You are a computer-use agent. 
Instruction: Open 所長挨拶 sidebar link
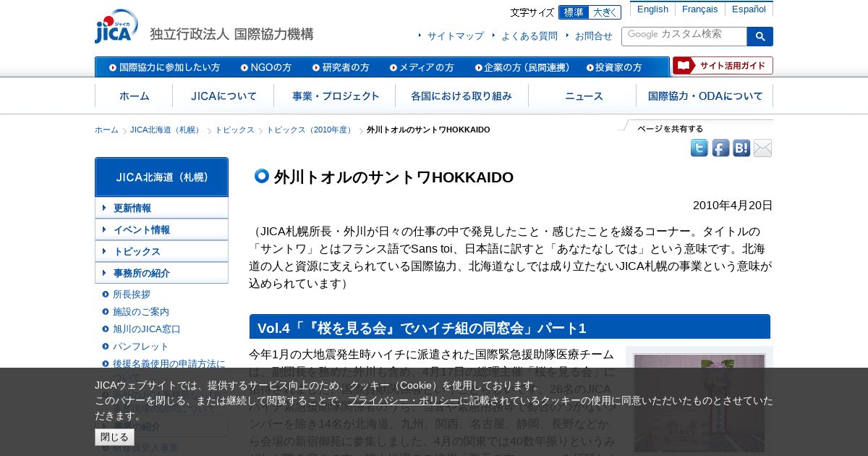click(x=132, y=295)
